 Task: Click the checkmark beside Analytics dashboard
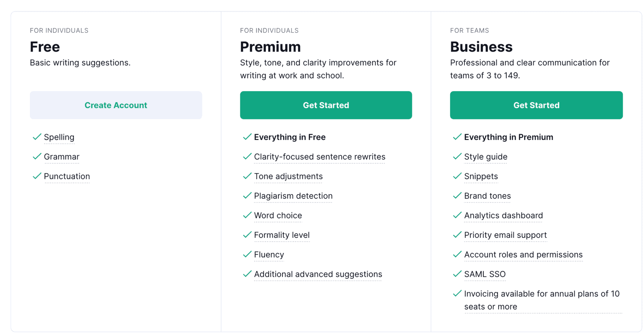point(457,215)
